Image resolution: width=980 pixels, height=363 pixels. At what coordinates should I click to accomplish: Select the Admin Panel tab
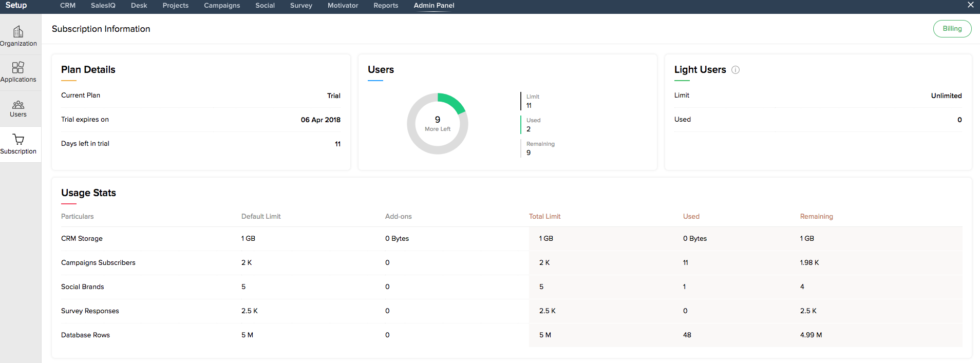pyautogui.click(x=434, y=6)
